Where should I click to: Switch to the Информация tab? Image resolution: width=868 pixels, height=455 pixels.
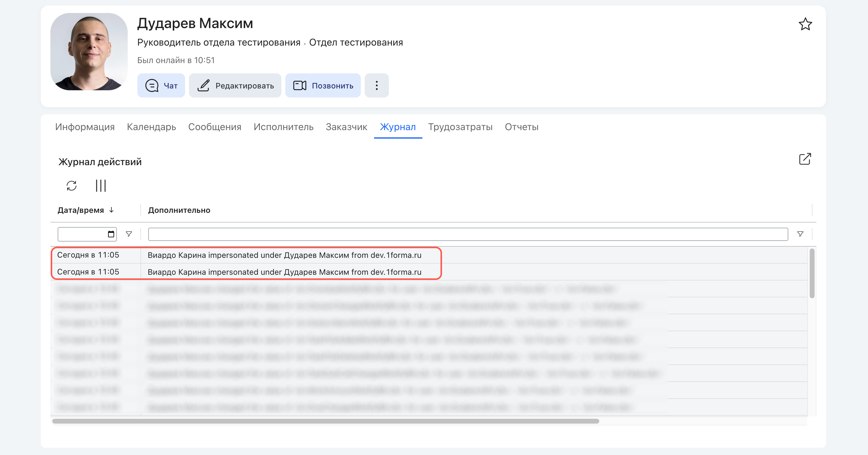point(85,127)
